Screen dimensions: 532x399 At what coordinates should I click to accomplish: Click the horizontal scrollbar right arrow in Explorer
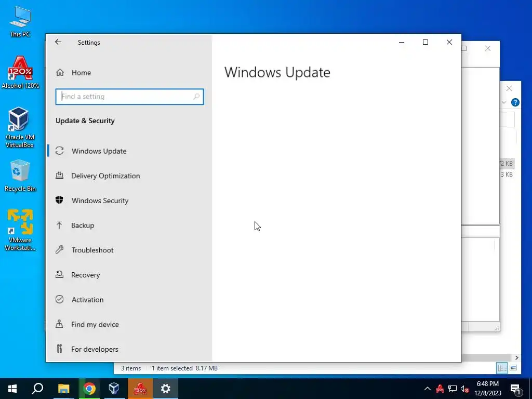(517, 357)
